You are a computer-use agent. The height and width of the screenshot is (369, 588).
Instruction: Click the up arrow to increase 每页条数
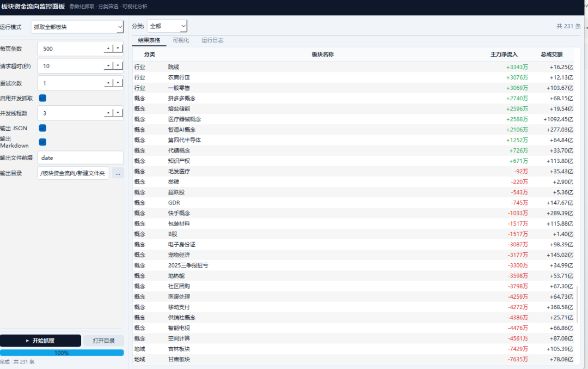click(x=109, y=49)
